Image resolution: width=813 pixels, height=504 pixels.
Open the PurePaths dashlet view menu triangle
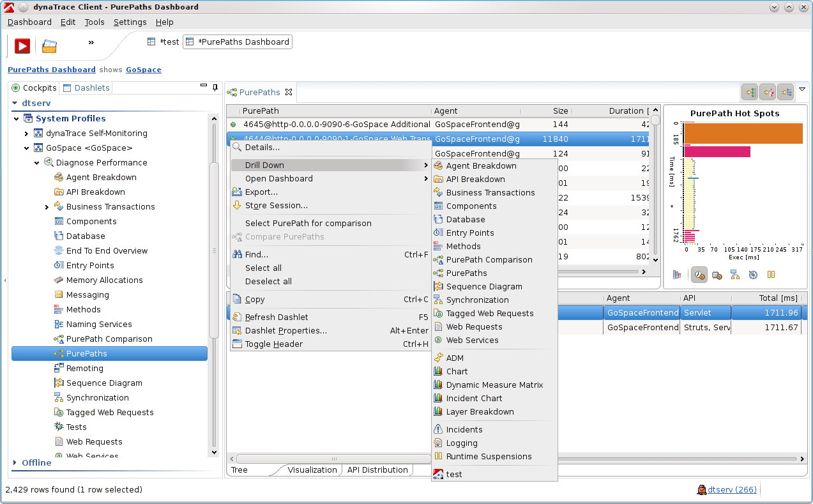(802, 89)
